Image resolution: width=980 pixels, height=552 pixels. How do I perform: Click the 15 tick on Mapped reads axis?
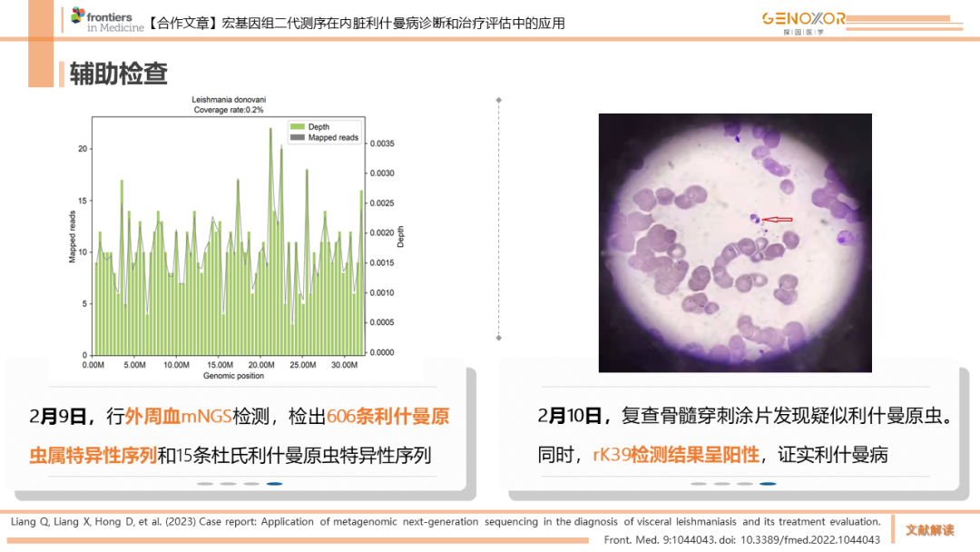pos(83,201)
